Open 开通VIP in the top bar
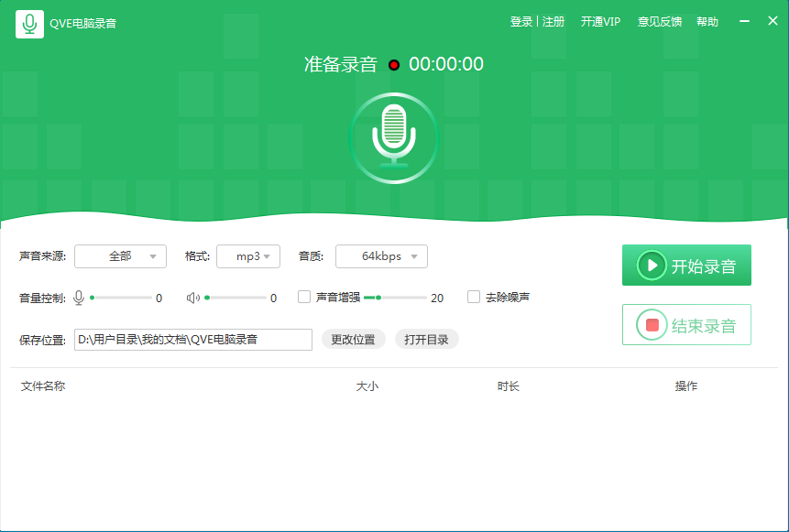The height and width of the screenshot is (532, 789). 600,22
